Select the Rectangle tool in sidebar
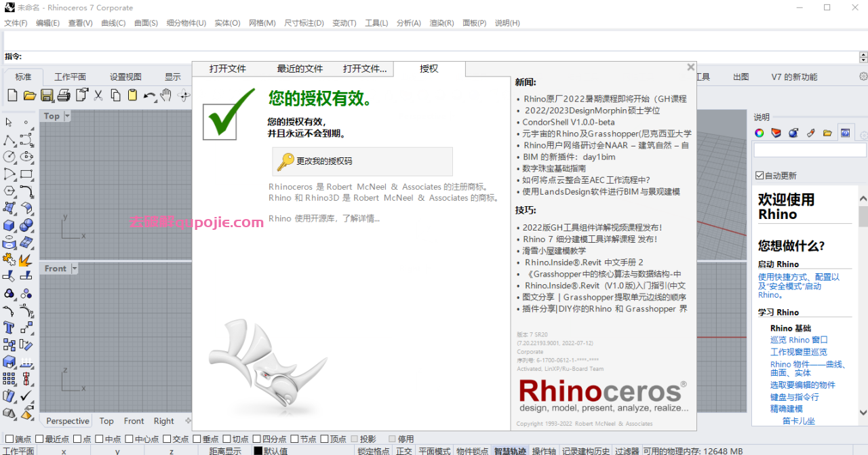This screenshot has height=455, width=868. tap(26, 174)
